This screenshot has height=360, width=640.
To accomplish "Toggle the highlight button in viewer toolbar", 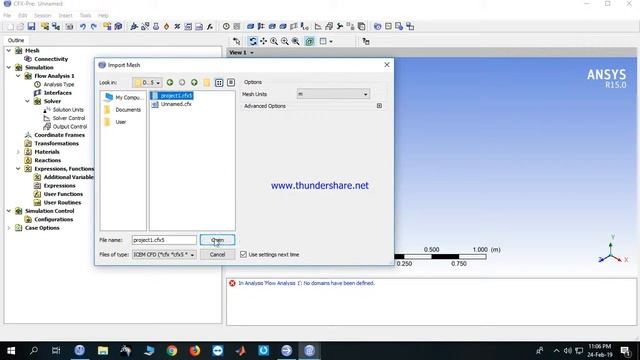I will tap(309, 41).
